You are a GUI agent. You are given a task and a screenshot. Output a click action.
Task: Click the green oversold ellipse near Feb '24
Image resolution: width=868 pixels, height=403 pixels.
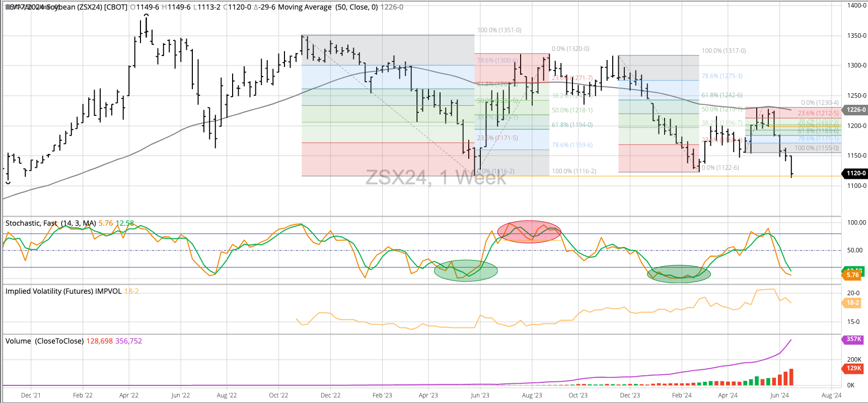679,274
